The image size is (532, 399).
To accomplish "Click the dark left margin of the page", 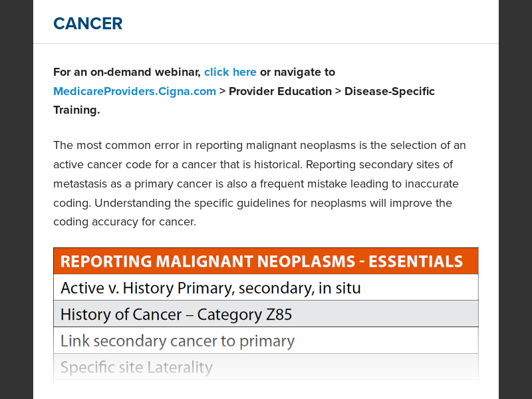I will click(16, 199).
